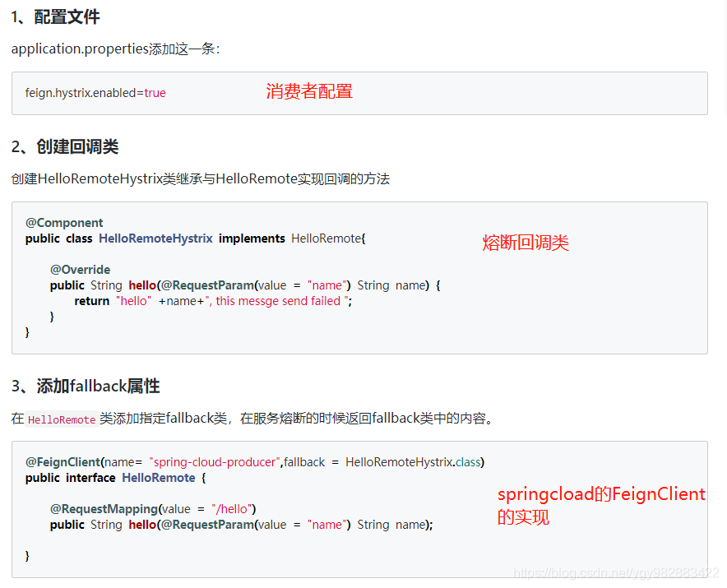Click 'public interface HelloRemote {' line

click(115, 478)
